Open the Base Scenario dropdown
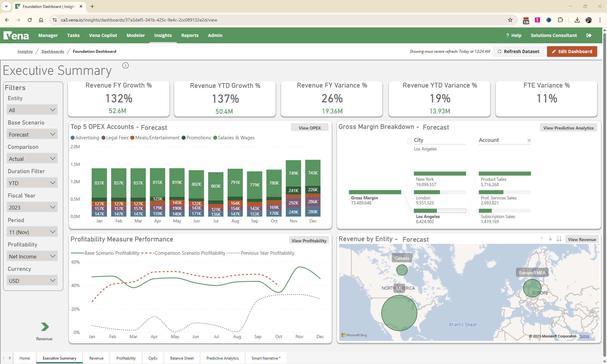This screenshot has width=607, height=364. (x=32, y=134)
